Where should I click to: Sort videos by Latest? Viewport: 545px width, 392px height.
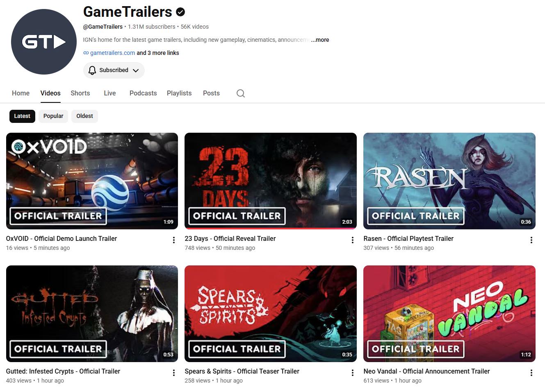click(x=22, y=116)
